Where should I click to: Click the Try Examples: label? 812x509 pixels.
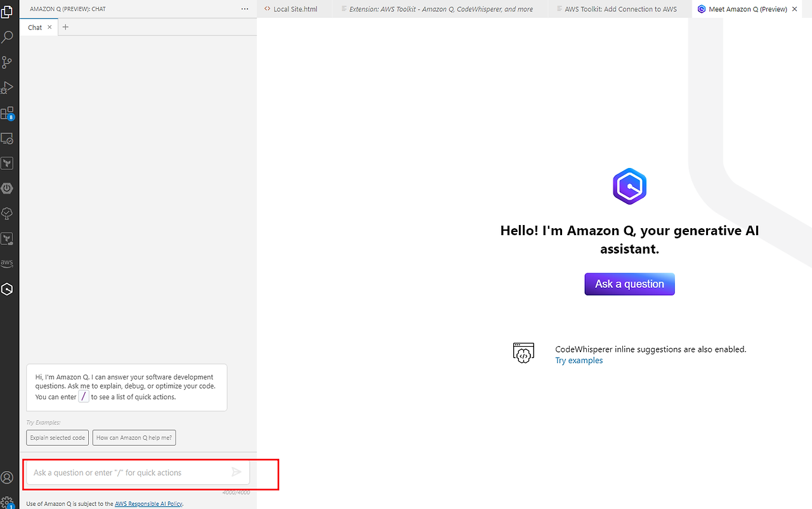43,422
